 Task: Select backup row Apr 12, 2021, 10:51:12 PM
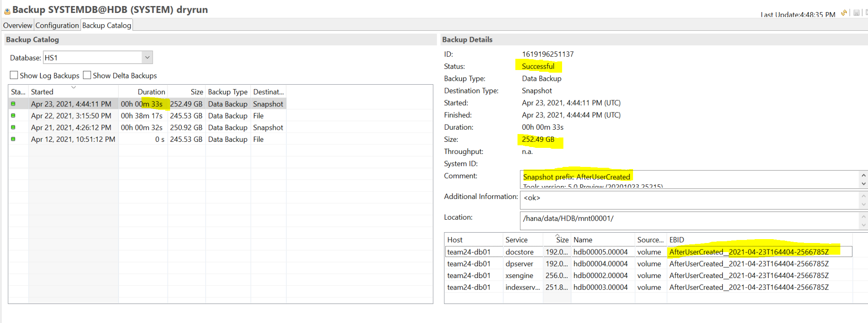[147, 139]
